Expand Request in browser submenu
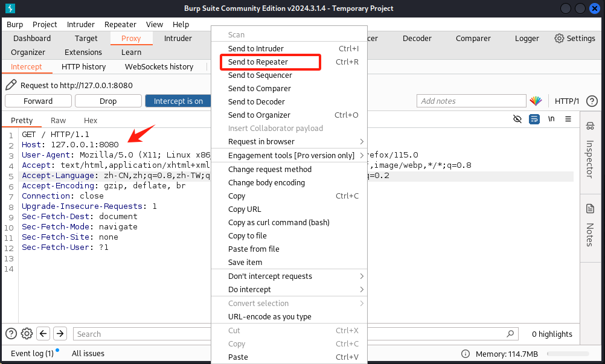 [x=289, y=141]
